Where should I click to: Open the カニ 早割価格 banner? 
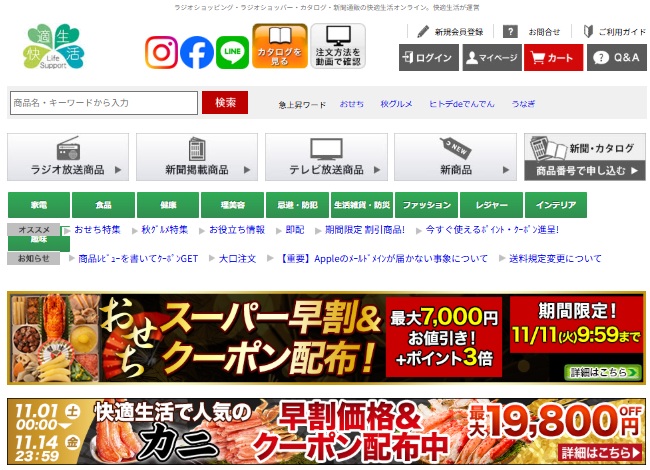[x=326, y=431]
